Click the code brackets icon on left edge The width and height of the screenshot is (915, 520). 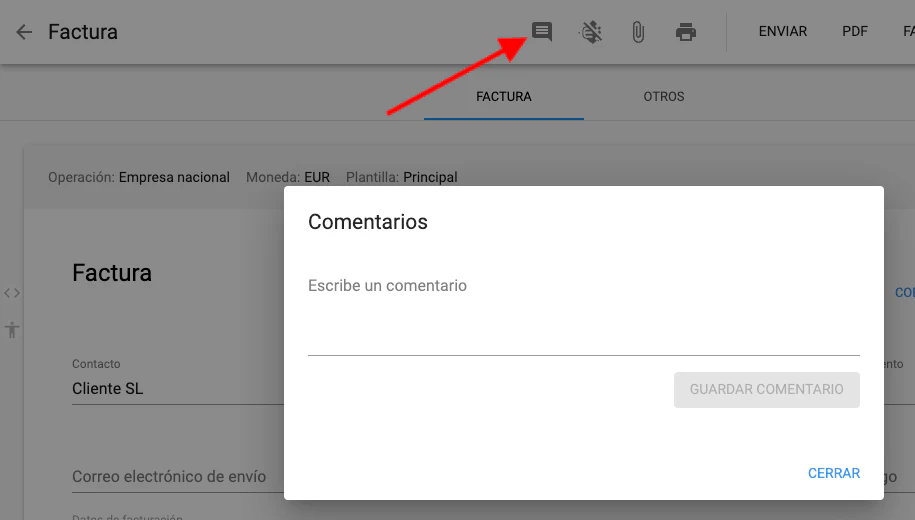click(x=12, y=293)
